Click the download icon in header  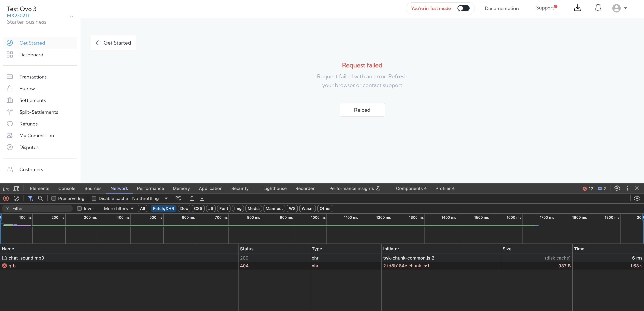tap(577, 8)
